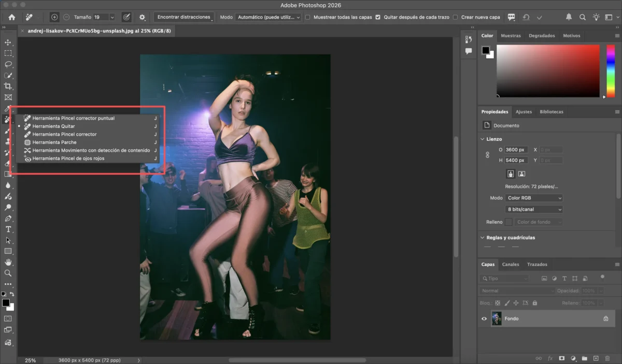Select the Lasso tool
Image resolution: width=622 pixels, height=364 pixels.
8,64
